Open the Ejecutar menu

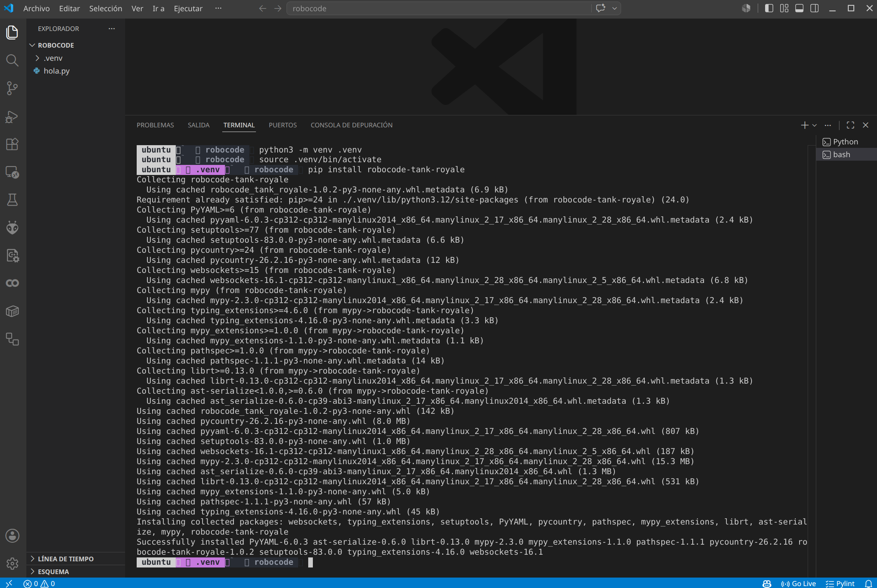point(188,8)
